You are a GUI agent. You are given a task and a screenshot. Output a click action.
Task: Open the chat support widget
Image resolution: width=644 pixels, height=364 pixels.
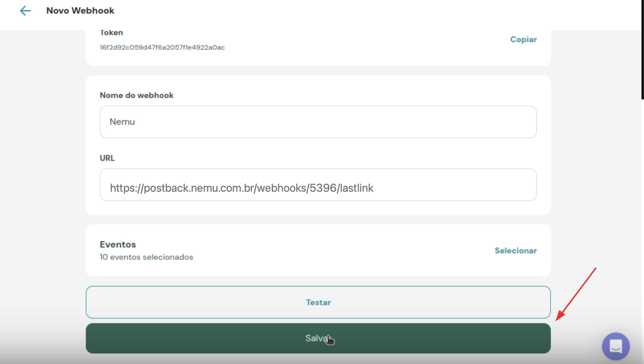click(x=616, y=346)
